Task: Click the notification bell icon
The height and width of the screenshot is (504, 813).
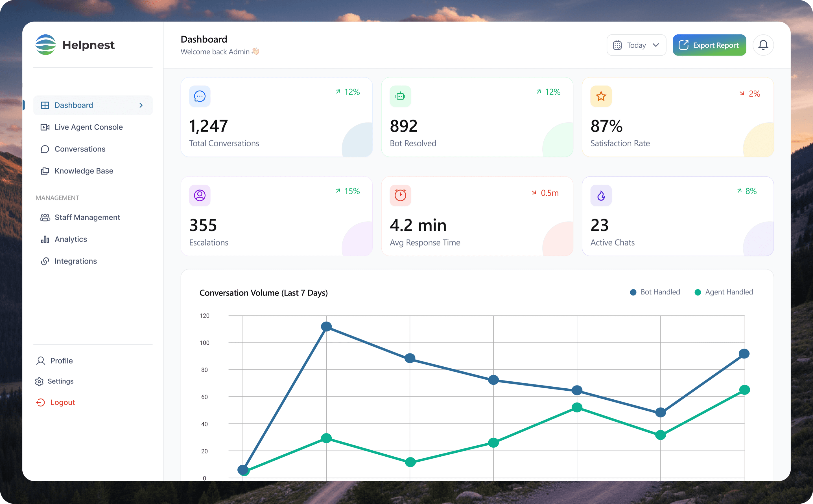Action: point(763,45)
